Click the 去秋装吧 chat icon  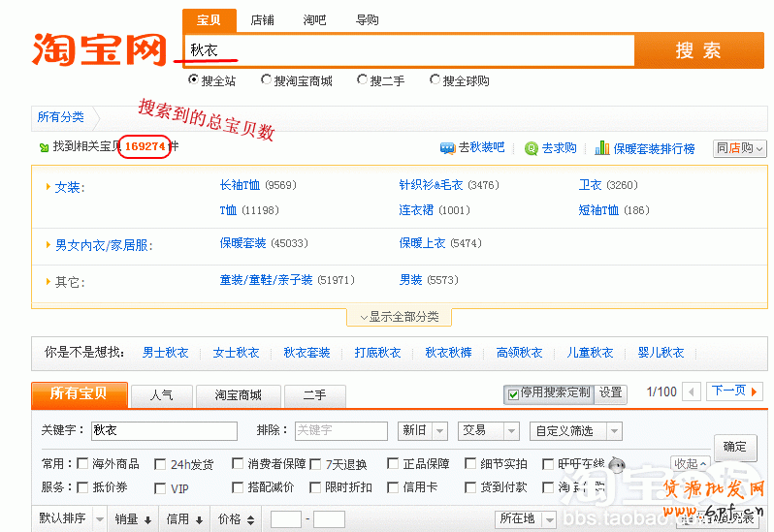click(x=447, y=148)
